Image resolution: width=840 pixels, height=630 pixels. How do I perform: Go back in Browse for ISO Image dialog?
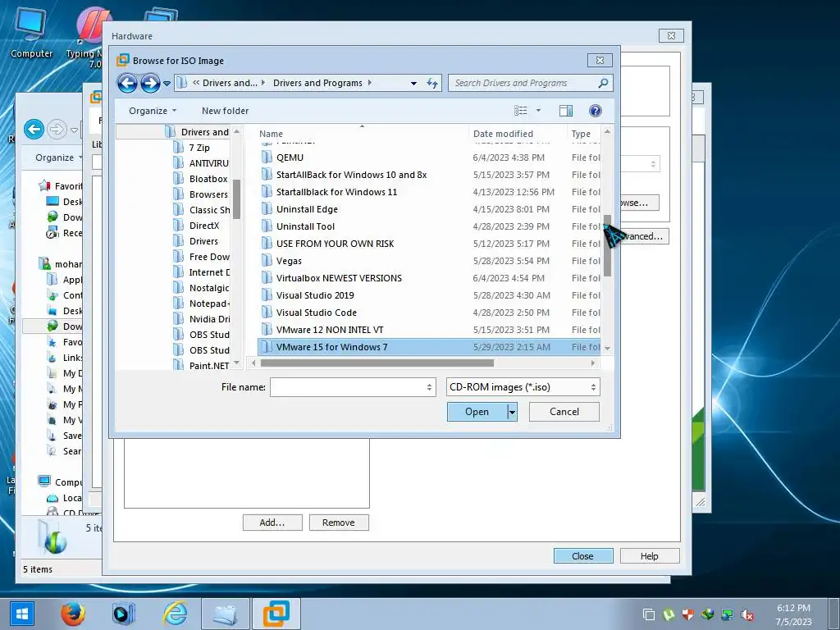tap(127, 83)
